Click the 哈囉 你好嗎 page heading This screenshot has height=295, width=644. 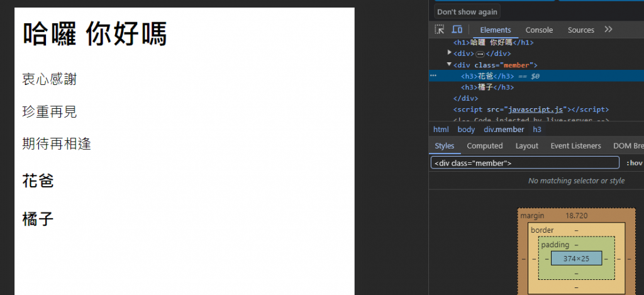(x=95, y=34)
